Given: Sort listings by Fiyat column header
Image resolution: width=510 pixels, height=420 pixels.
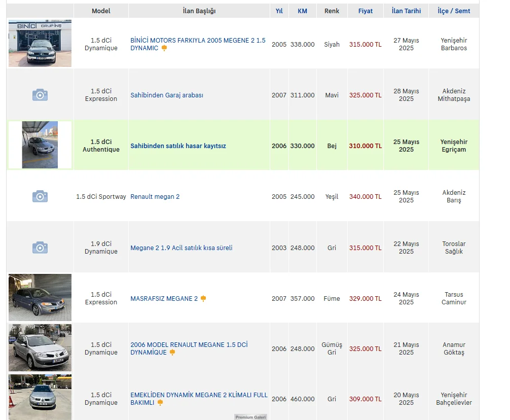Looking at the screenshot, I should [x=366, y=11].
